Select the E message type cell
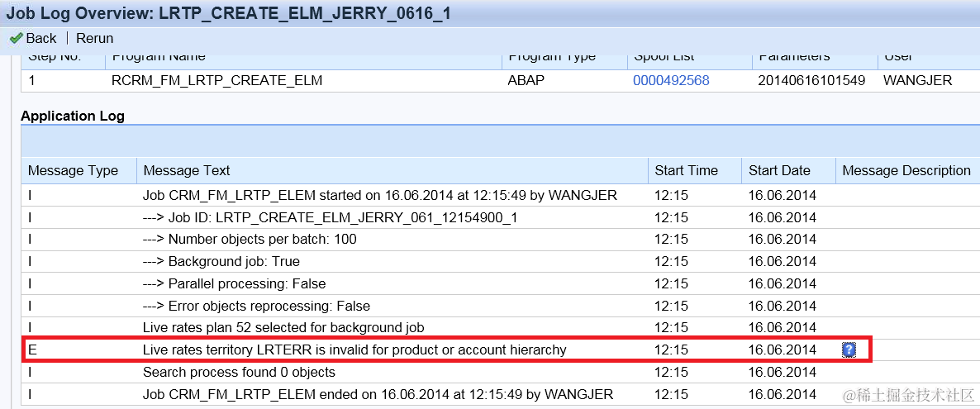Image resolution: width=980 pixels, height=409 pixels. pos(78,350)
